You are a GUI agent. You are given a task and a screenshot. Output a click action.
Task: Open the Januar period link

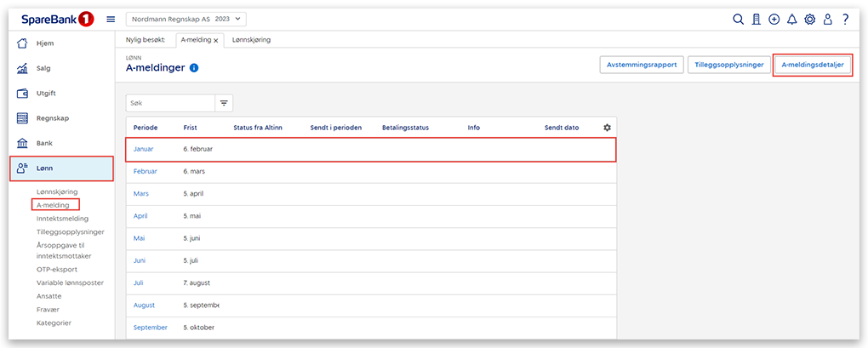pyautogui.click(x=144, y=149)
